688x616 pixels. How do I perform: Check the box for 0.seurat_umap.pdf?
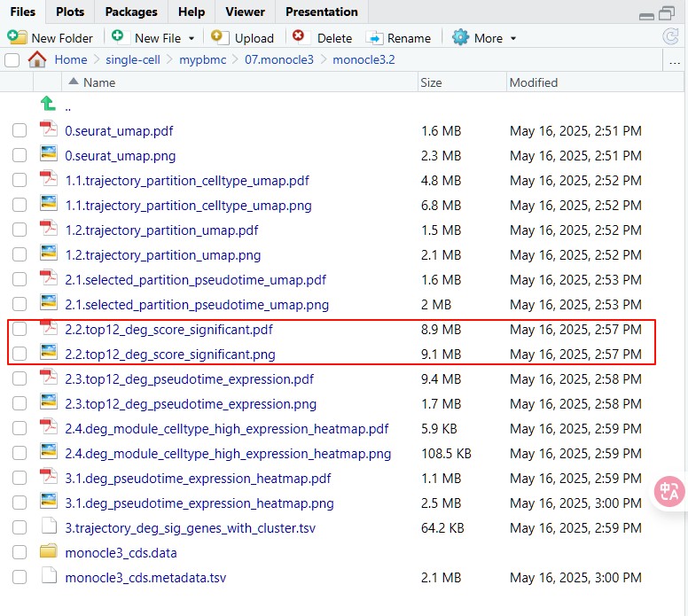point(20,130)
